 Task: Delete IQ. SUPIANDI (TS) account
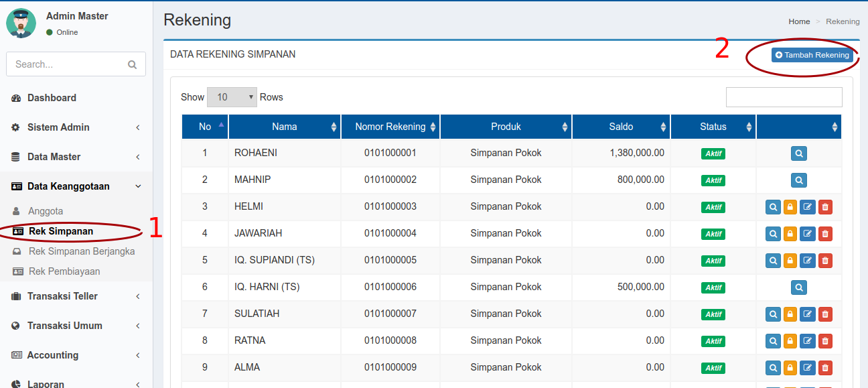pos(825,261)
